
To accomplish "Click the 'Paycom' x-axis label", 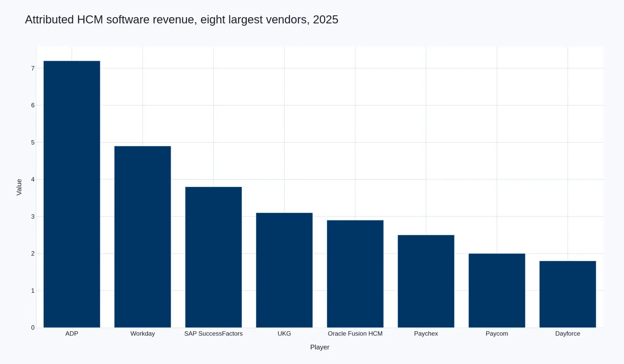I will pos(497,333).
